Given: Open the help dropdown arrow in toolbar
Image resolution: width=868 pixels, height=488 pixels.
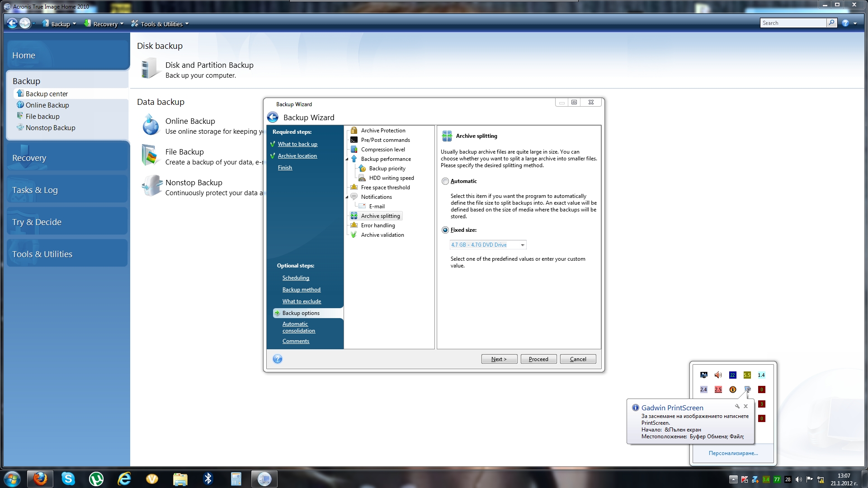Looking at the screenshot, I should [855, 23].
